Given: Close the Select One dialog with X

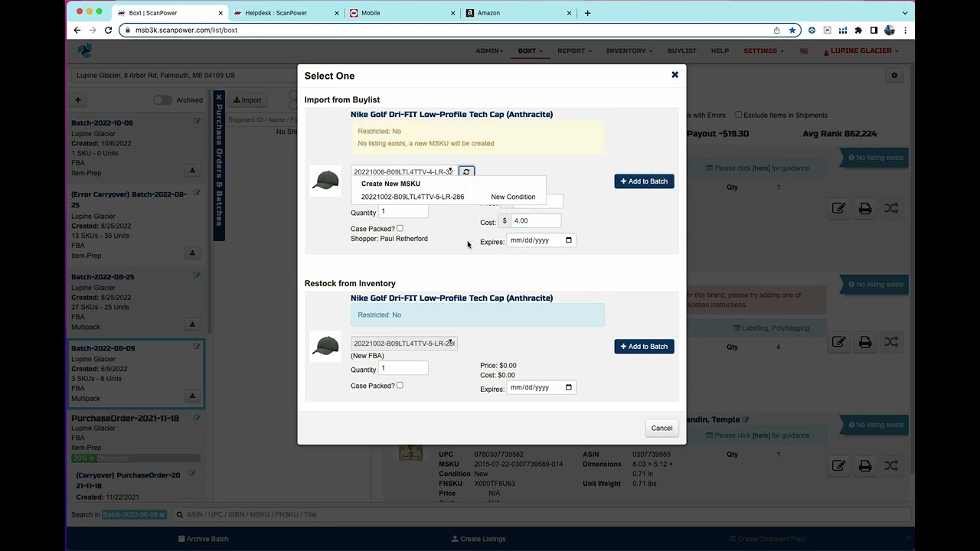Looking at the screenshot, I should click(675, 74).
